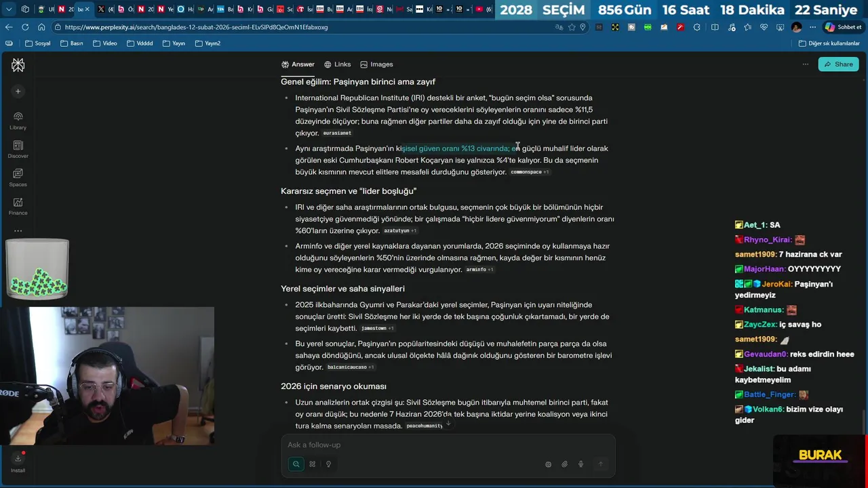Open the Discover sidebar section
Viewport: 868px width, 488px height.
pos(18,149)
